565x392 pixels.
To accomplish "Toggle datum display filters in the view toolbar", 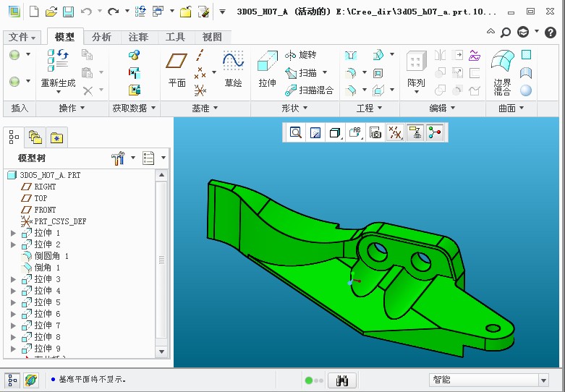I will [x=395, y=132].
